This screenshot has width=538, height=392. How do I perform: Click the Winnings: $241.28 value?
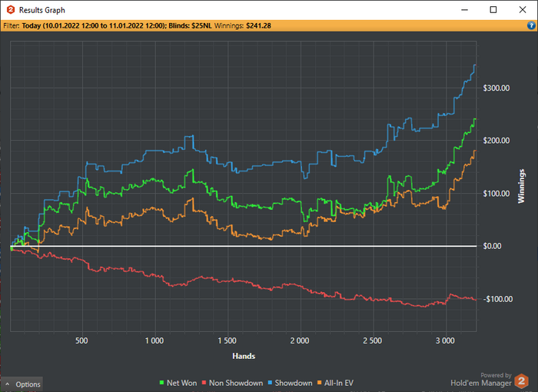pos(243,25)
